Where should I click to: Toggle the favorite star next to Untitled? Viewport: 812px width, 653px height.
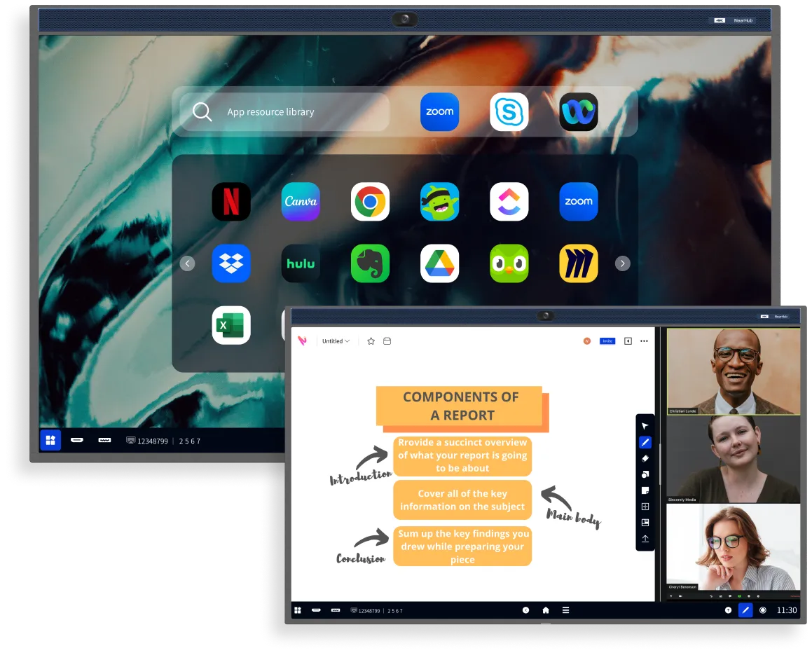tap(371, 341)
